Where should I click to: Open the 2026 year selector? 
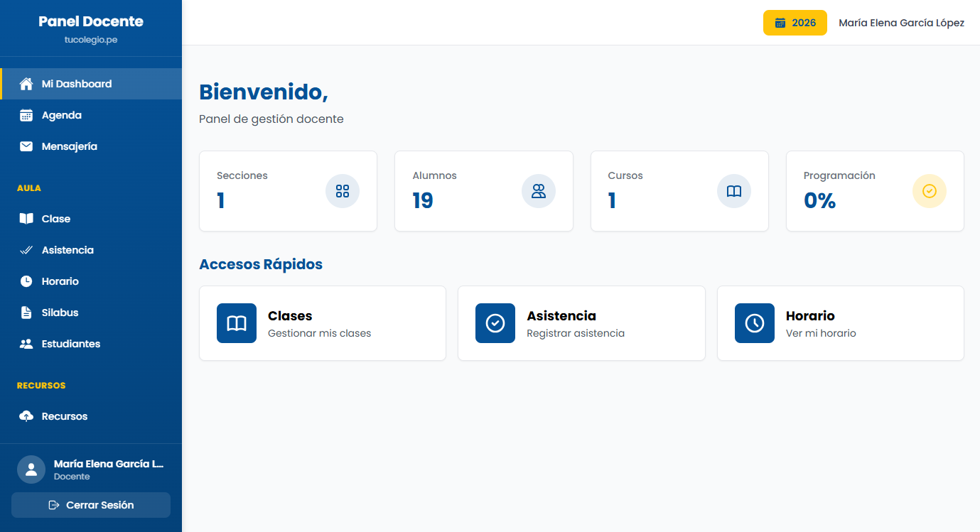(795, 22)
